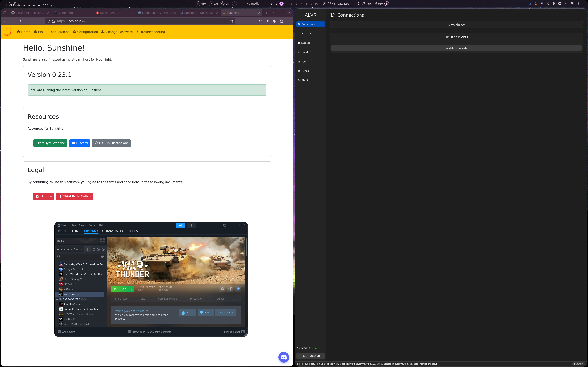Open the Configuration menu item
This screenshot has width=588, height=367.
click(85, 32)
